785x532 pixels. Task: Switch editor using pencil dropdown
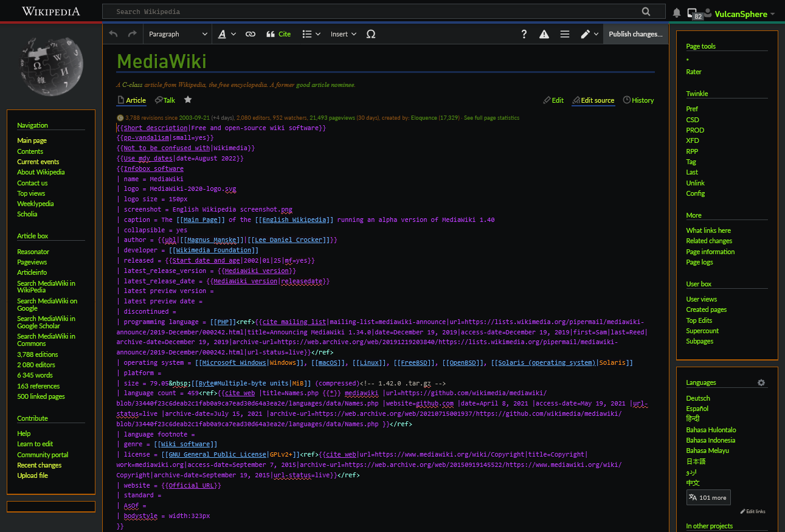click(x=589, y=34)
